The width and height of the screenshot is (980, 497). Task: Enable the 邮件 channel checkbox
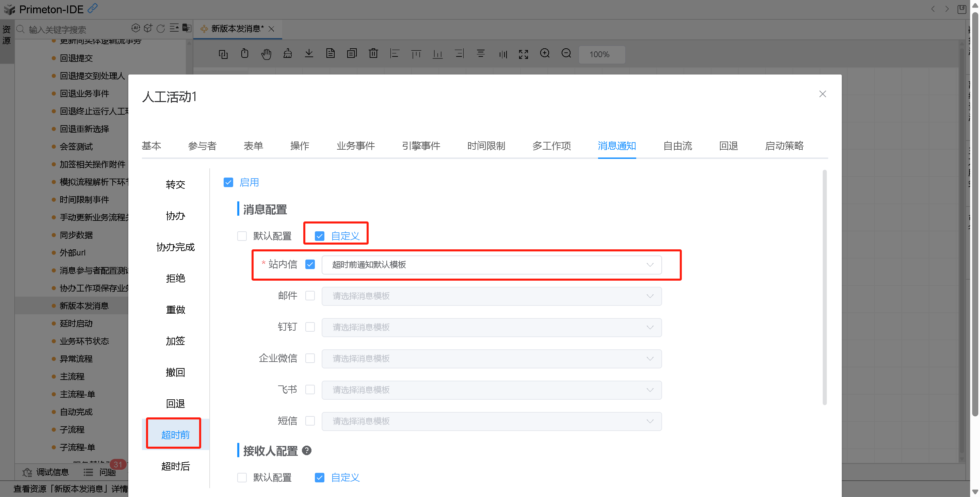tap(310, 296)
